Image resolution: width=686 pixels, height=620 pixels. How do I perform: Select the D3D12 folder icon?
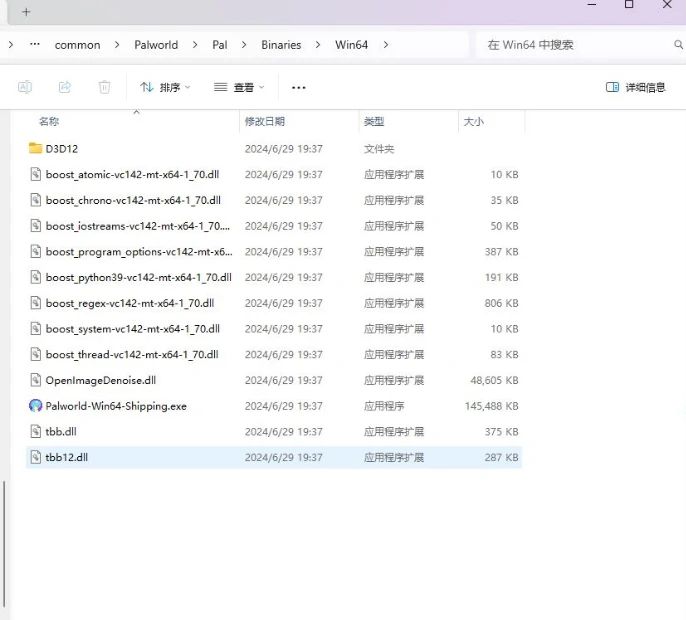point(36,148)
